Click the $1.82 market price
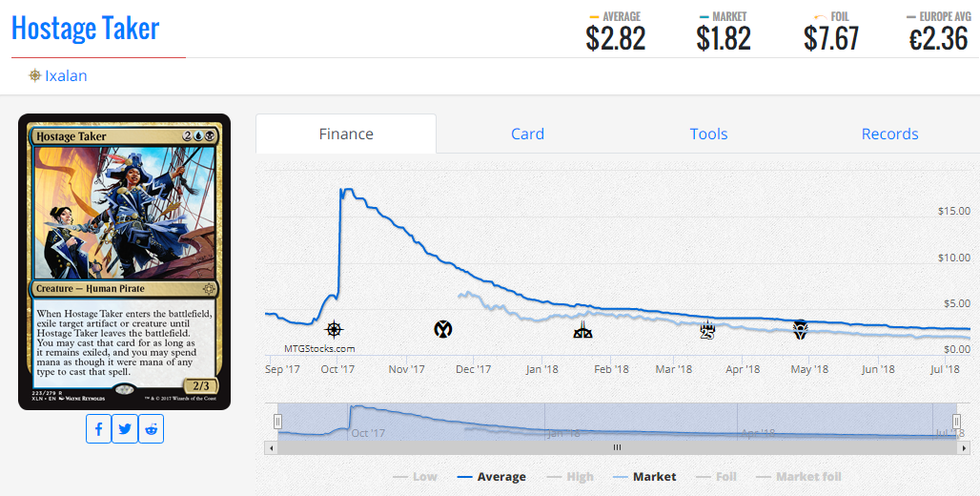 (724, 39)
